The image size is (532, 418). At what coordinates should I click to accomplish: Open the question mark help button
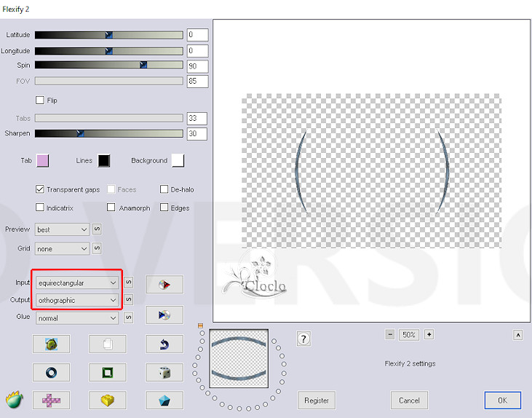pyautogui.click(x=304, y=339)
